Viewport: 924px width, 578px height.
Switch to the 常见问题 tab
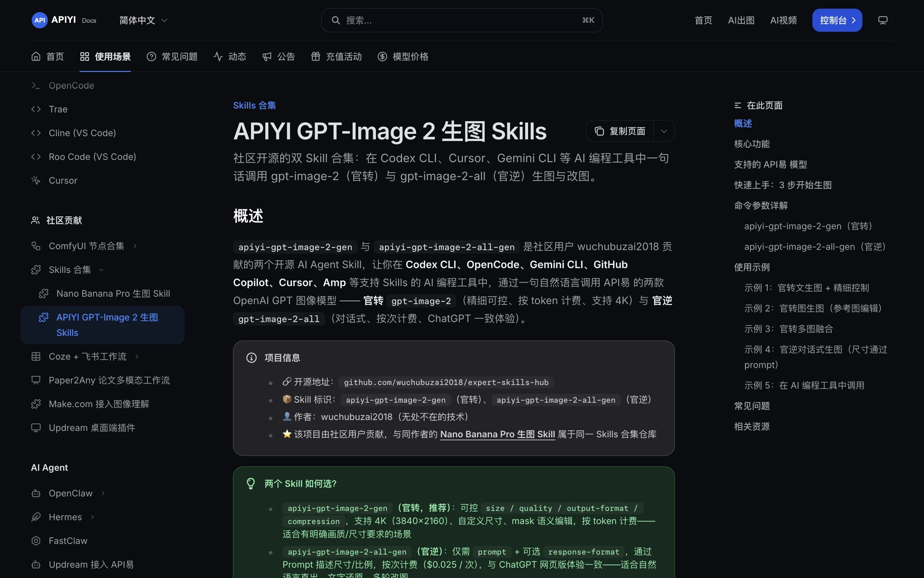coord(172,57)
